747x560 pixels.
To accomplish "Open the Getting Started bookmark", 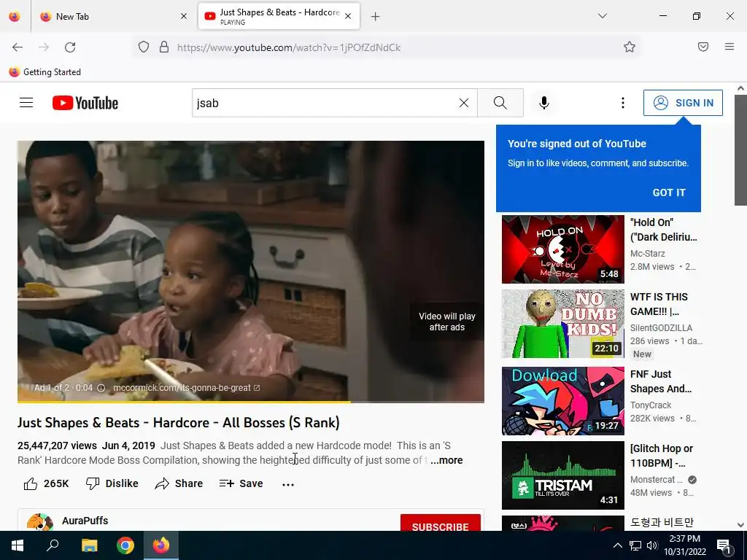I will (x=45, y=72).
